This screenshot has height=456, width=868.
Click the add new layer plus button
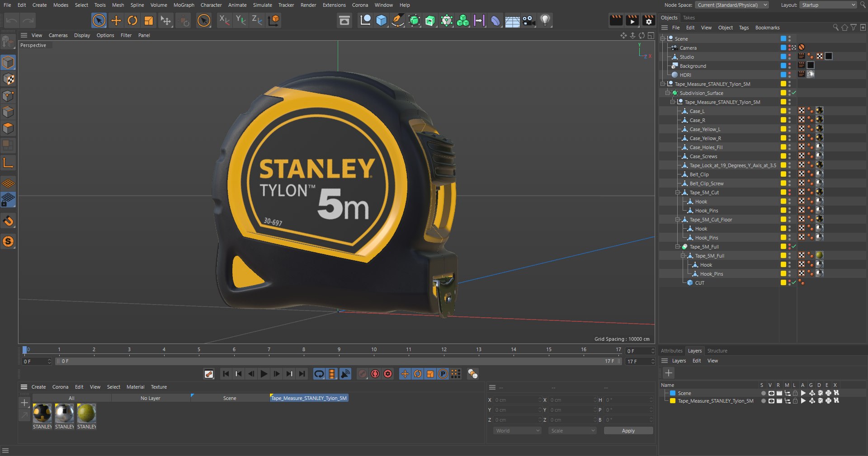tap(669, 373)
